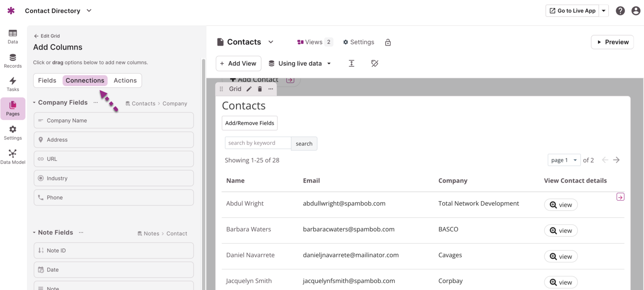Screen dimensions: 644x290
Task: Collapse the Note Fields section
Action: click(x=34, y=232)
